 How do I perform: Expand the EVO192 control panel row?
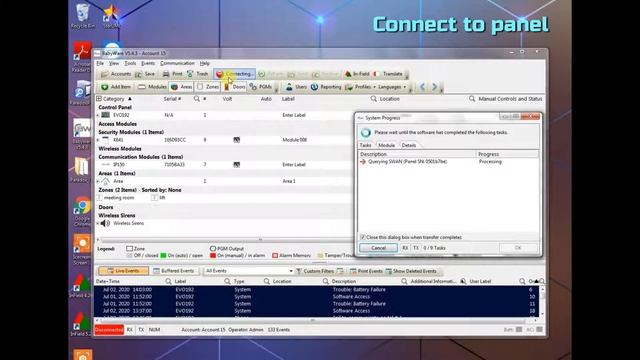[x=98, y=116]
